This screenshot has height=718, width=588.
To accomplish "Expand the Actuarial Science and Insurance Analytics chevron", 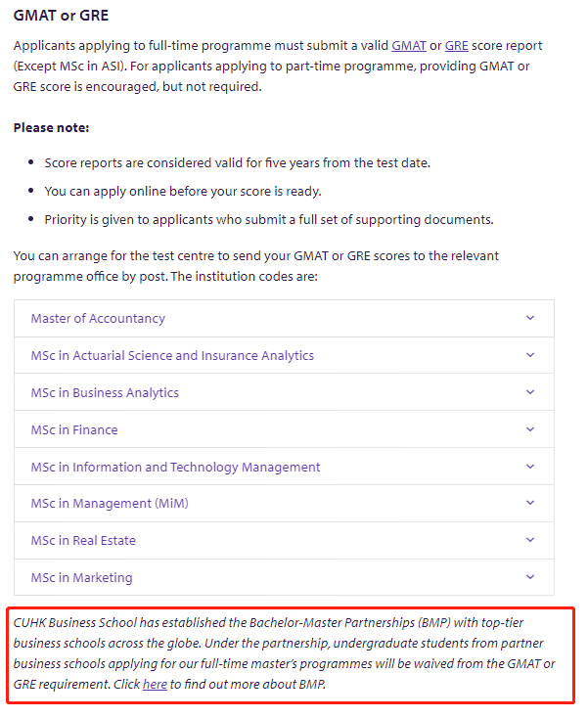I will coord(530,355).
